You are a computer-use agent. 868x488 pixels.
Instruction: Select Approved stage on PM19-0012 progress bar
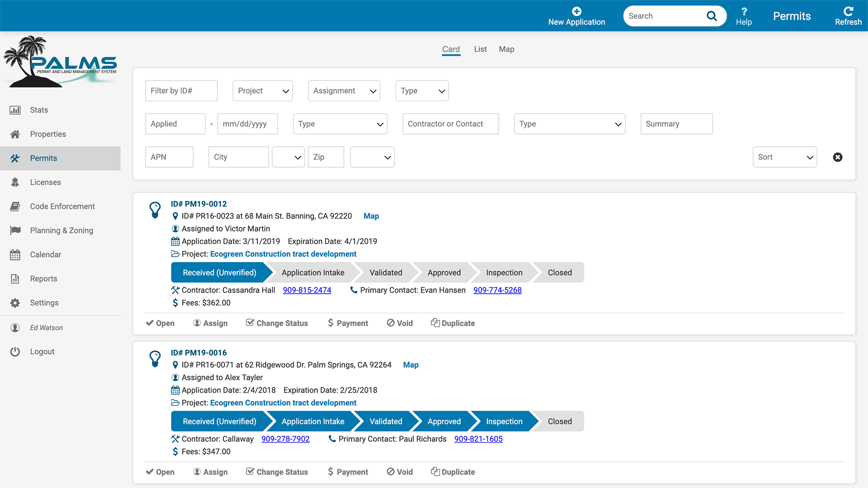pyautogui.click(x=444, y=272)
